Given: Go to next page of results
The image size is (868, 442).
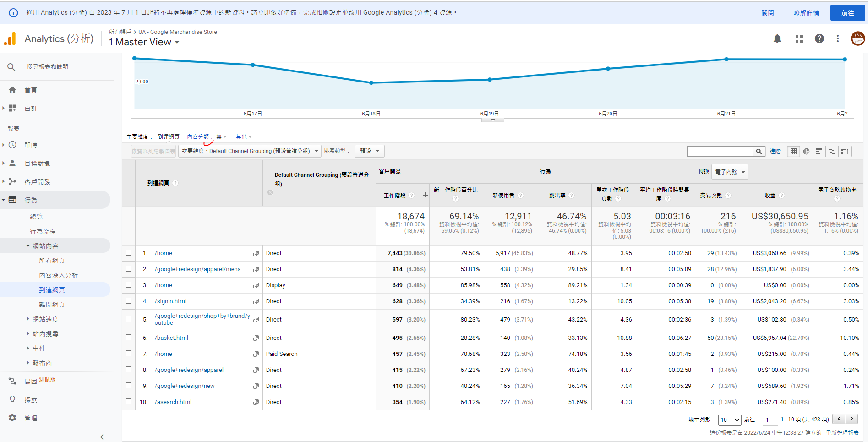Looking at the screenshot, I should 852,419.
